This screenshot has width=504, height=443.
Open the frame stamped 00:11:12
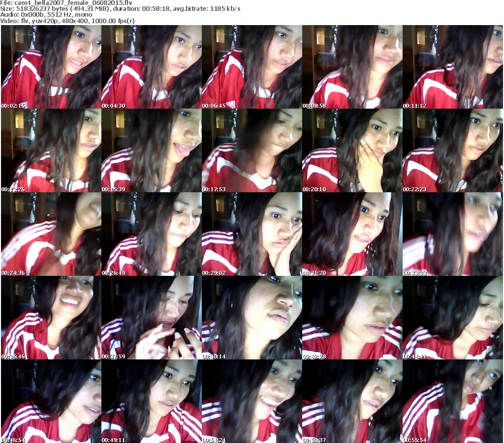tap(453, 67)
